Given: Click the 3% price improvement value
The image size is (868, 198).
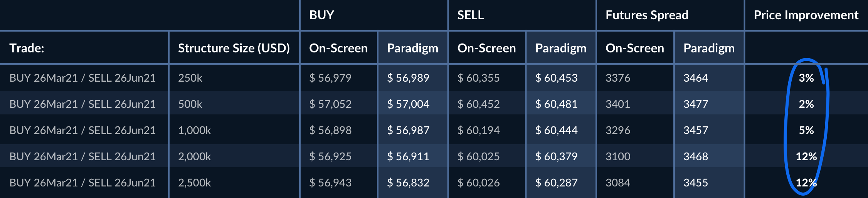Looking at the screenshot, I should [x=806, y=78].
